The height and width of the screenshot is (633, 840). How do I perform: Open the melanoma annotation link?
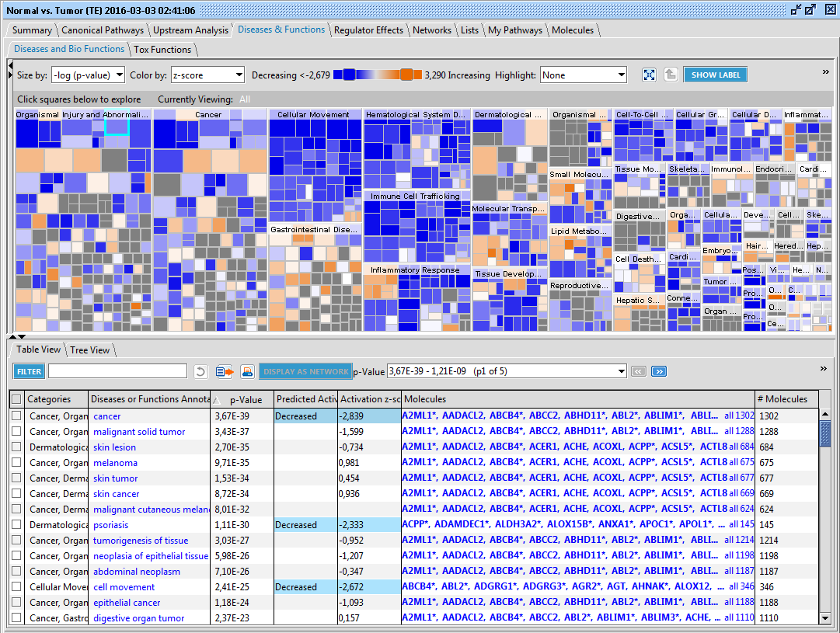point(115,462)
